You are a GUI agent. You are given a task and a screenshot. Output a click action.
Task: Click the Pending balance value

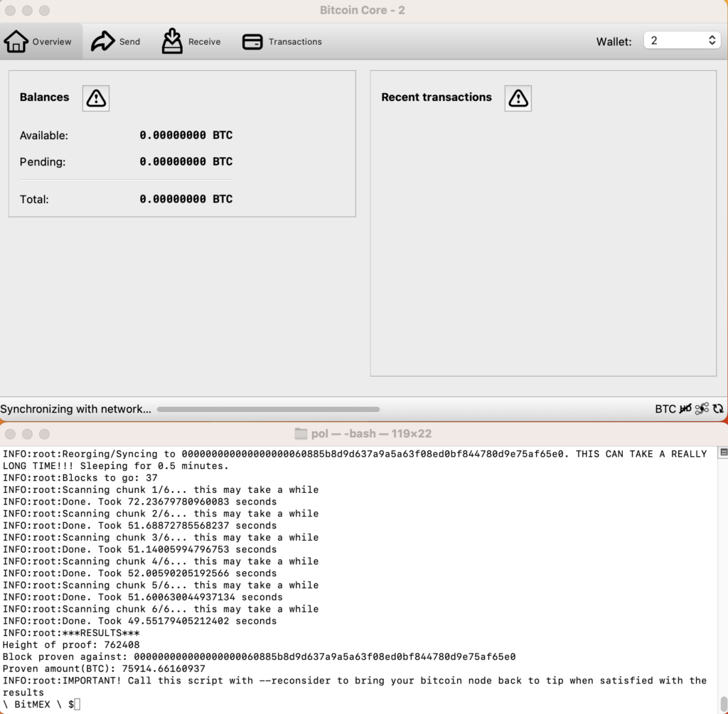186,161
